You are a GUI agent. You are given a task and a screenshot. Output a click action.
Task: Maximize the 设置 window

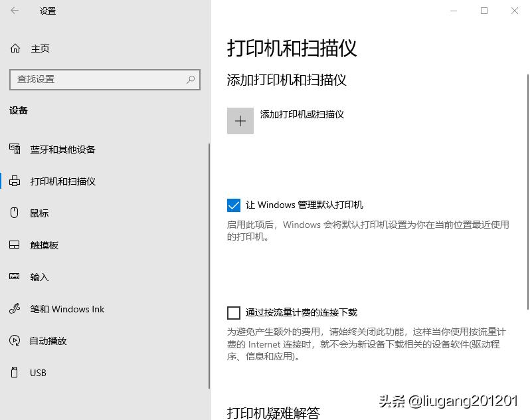484,11
